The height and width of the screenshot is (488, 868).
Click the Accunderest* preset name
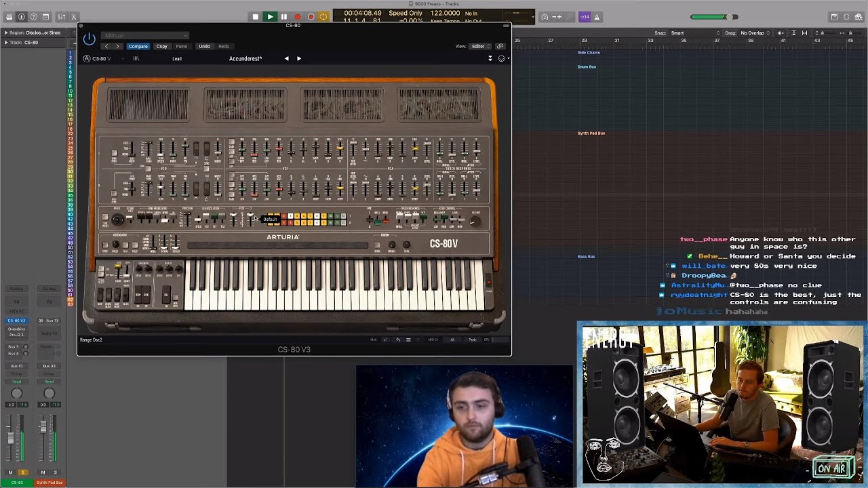pos(245,59)
